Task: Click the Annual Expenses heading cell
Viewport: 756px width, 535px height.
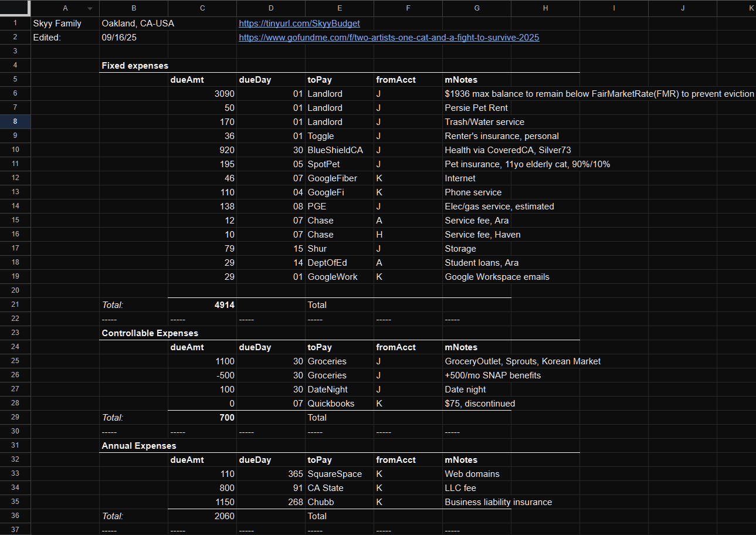Action: 138,446
